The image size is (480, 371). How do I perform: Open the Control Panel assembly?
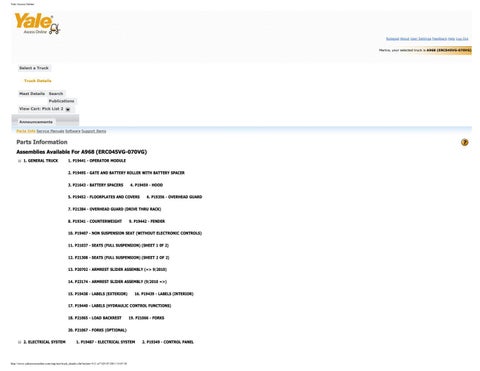coord(168,342)
